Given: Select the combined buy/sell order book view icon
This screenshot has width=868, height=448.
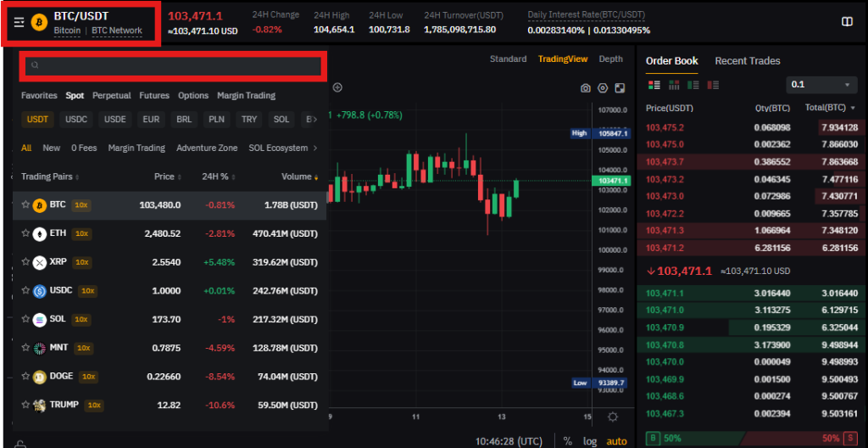Looking at the screenshot, I should [654, 85].
